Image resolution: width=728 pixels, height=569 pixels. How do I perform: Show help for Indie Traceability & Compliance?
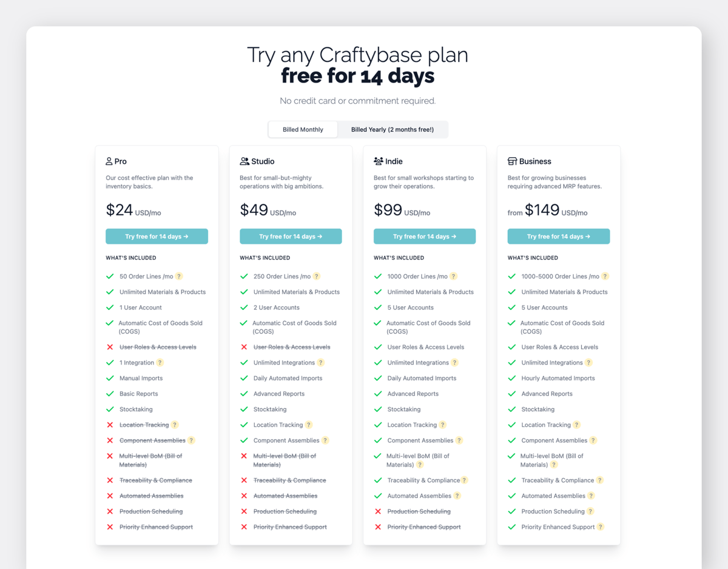click(465, 480)
